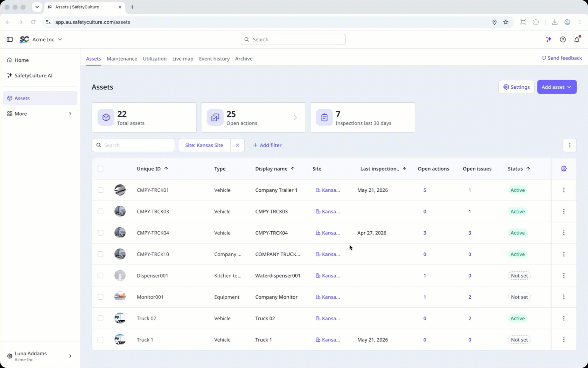Remove the Kansas Site filter with X
Screen dimensions: 588x368
click(x=237, y=145)
